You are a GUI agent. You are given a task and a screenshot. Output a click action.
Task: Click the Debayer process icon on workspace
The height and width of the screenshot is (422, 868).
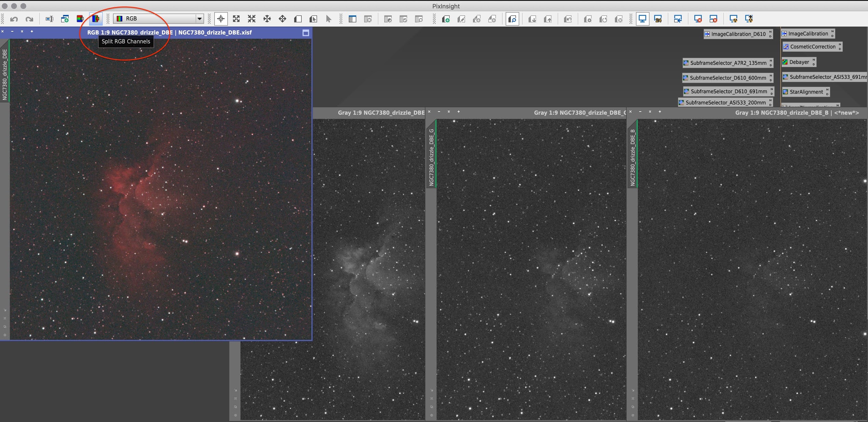(798, 62)
